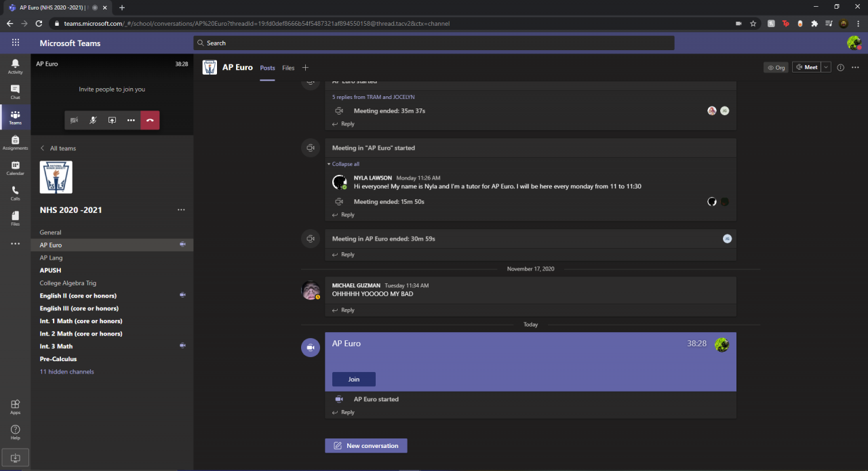Select the Pre-Calculus channel

pyautogui.click(x=112, y=359)
